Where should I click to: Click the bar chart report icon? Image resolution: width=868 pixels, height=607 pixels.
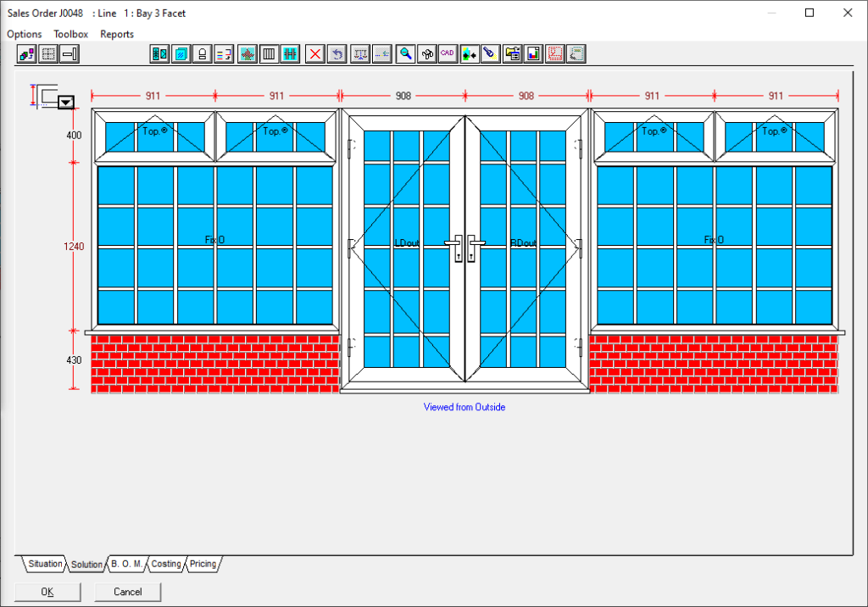(533, 54)
